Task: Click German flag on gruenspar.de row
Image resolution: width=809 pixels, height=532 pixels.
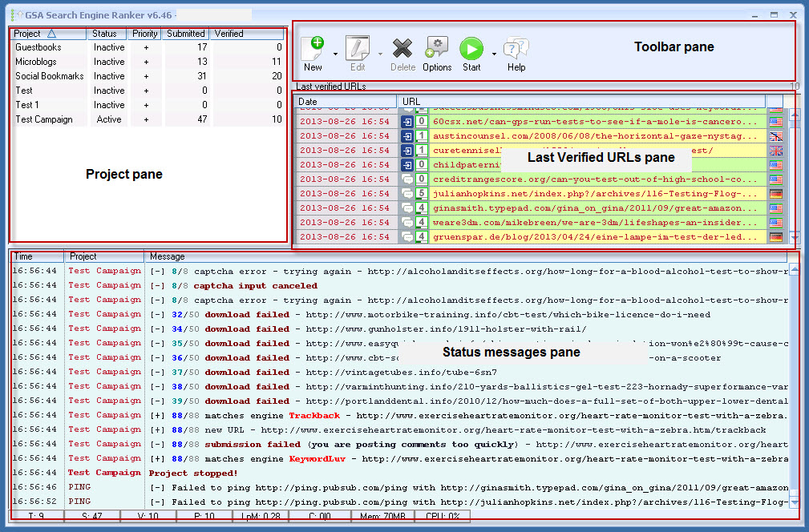Action: tap(775, 237)
